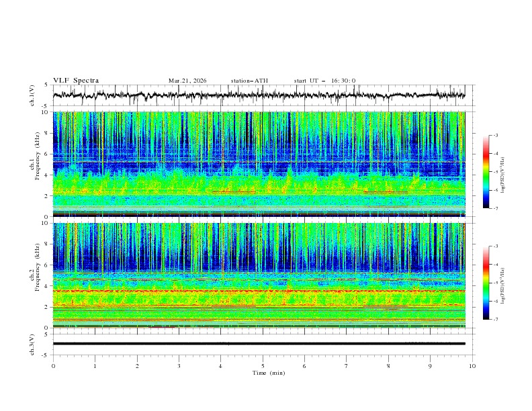This screenshot has width=532, height=411.
Task: Click the ch.1 "Frequency (kHz)" axis label
Action: (x=38, y=156)
